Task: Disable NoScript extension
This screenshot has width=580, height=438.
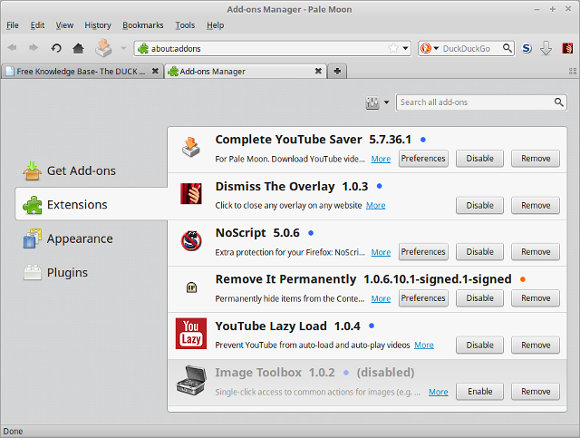Action: 480,252
